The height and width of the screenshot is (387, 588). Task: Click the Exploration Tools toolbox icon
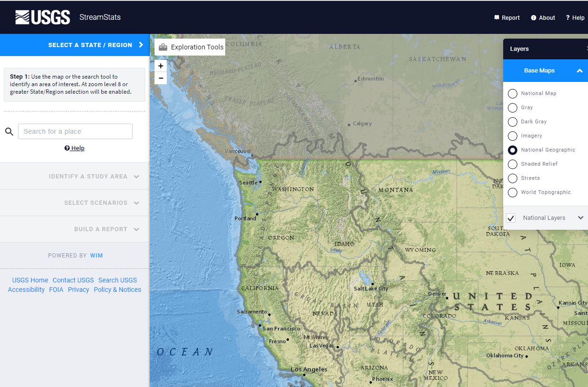coord(163,47)
